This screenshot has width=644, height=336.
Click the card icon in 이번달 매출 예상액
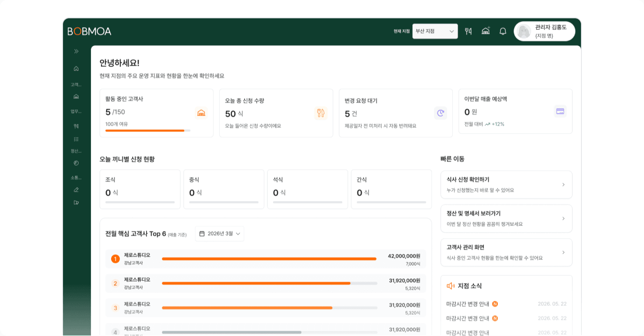pyautogui.click(x=560, y=111)
